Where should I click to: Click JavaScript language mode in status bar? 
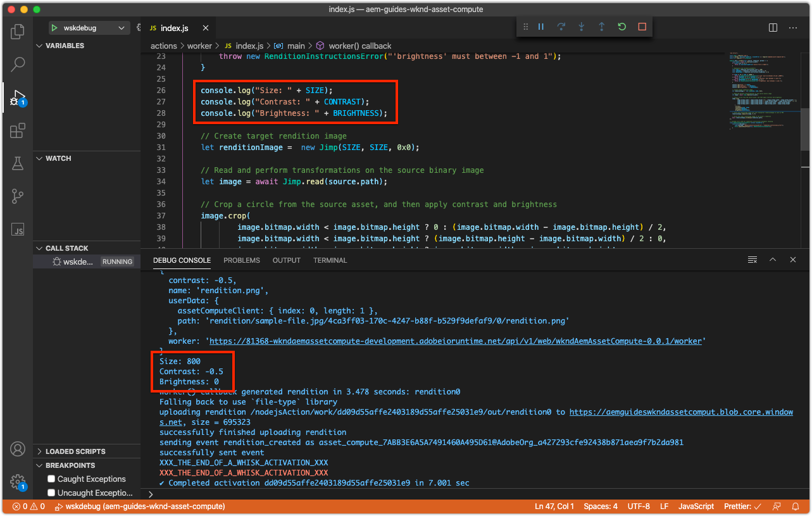point(696,507)
